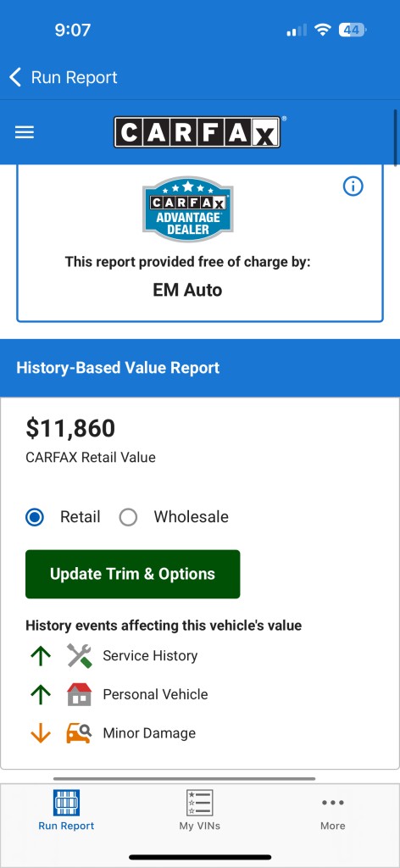This screenshot has width=400, height=868.
Task: Switch to the My VINs tab label
Action: tap(200, 826)
